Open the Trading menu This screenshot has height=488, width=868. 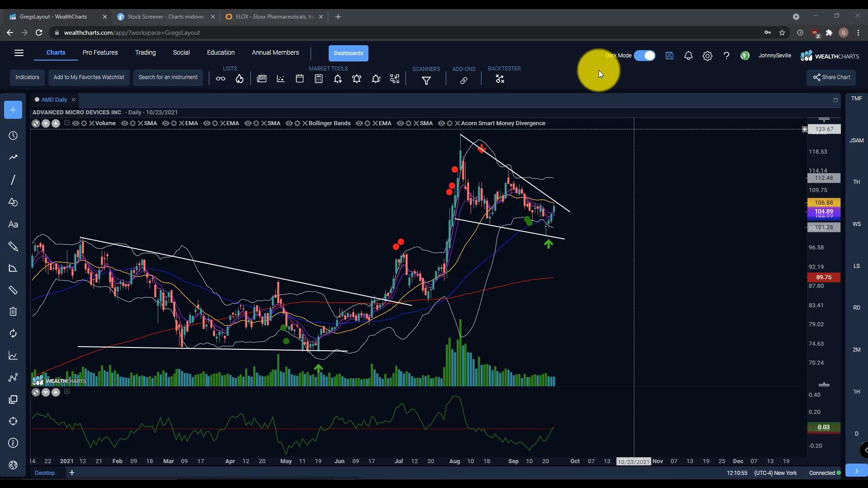(145, 53)
